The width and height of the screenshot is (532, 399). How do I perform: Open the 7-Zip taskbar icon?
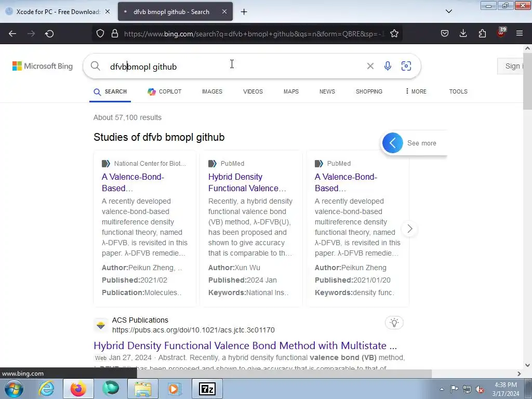[x=207, y=389]
